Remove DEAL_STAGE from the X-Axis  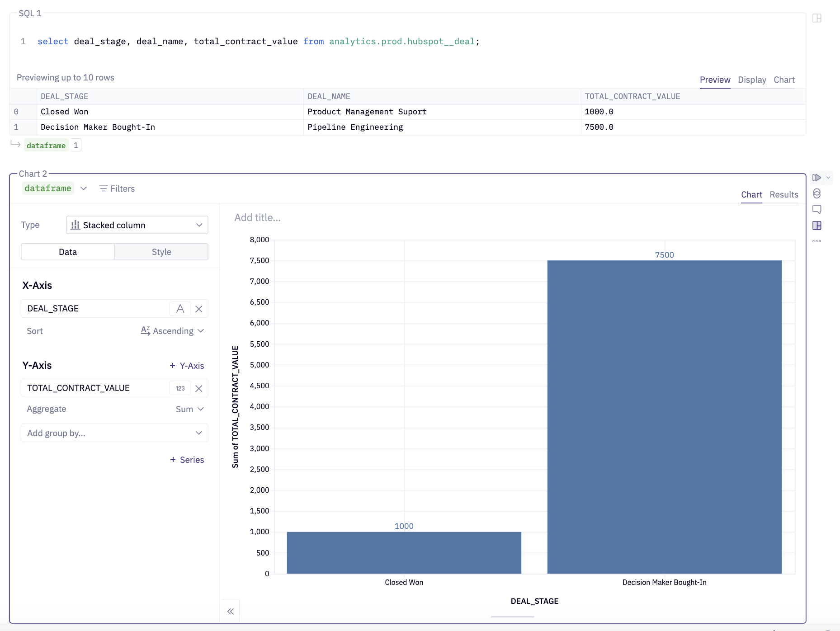pyautogui.click(x=199, y=308)
